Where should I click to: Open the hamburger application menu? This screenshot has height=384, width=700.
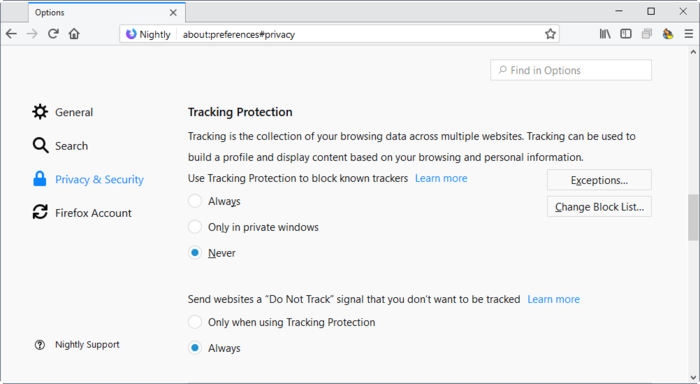pyautogui.click(x=689, y=34)
